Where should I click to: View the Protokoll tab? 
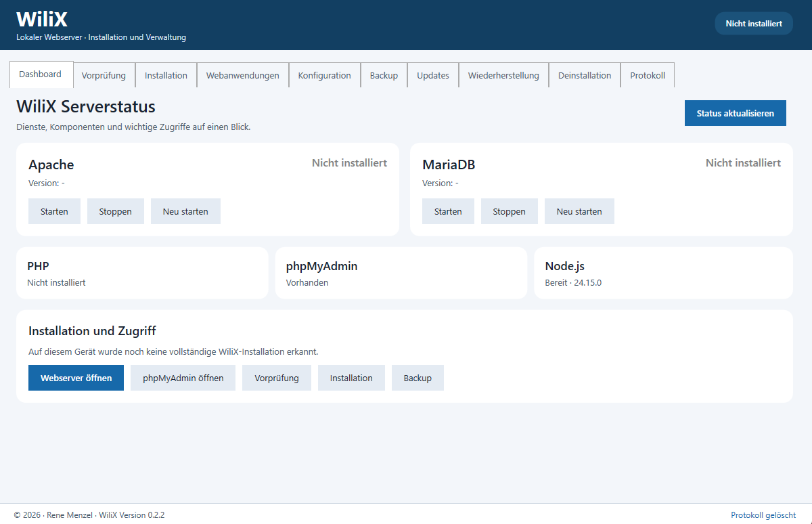648,75
